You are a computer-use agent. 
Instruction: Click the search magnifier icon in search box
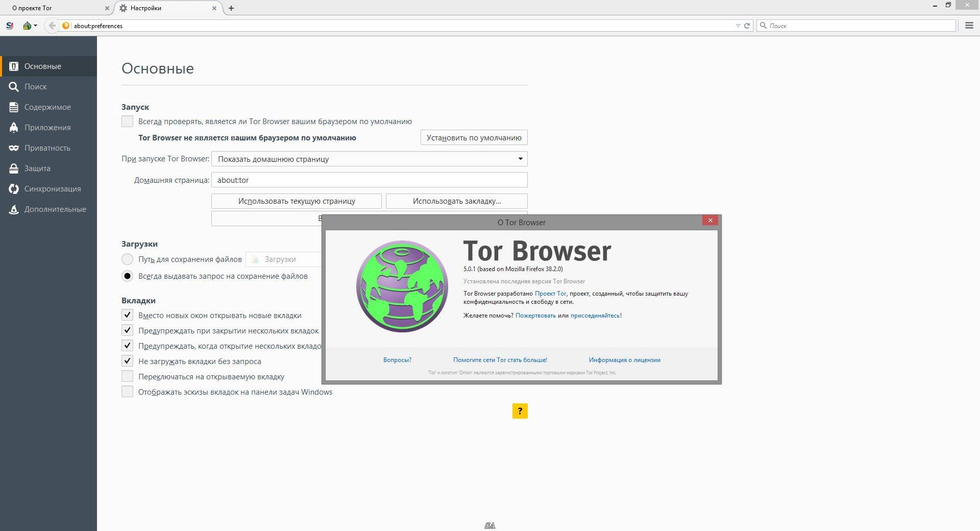pyautogui.click(x=764, y=26)
